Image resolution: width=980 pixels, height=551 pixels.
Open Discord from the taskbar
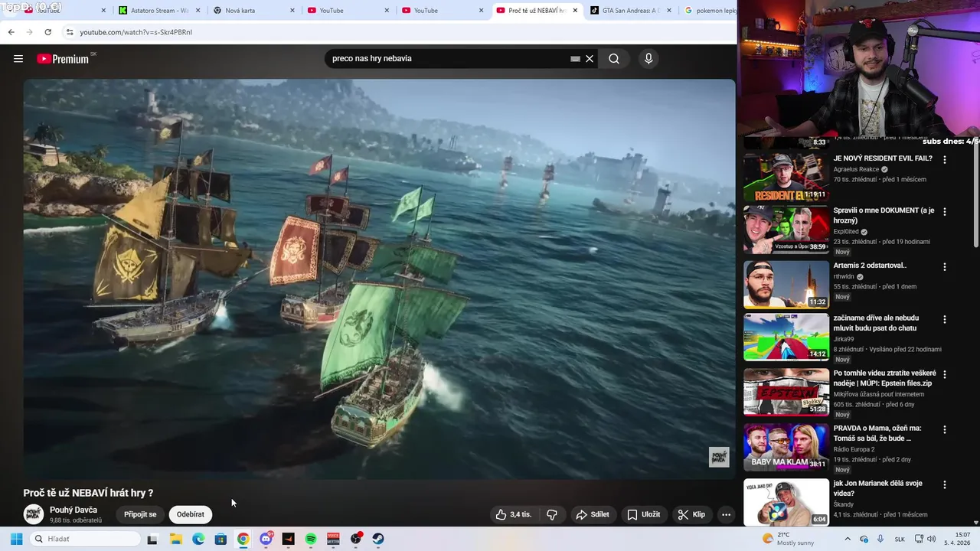[x=266, y=539]
